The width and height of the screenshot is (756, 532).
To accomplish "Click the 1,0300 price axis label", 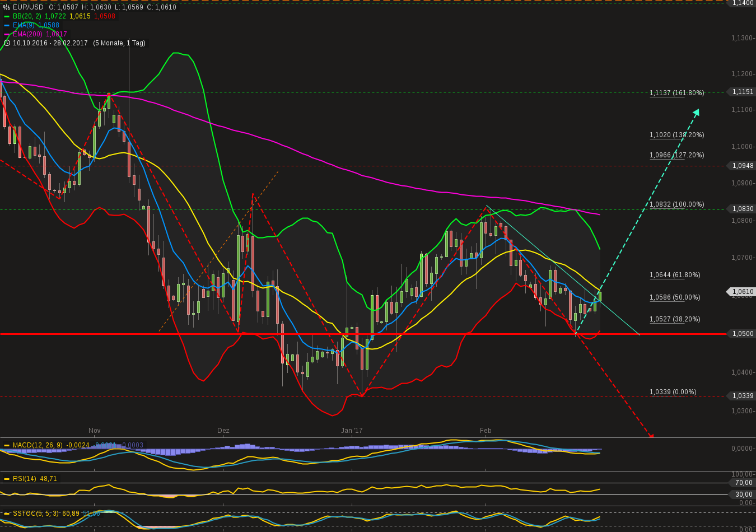I will coord(742,411).
